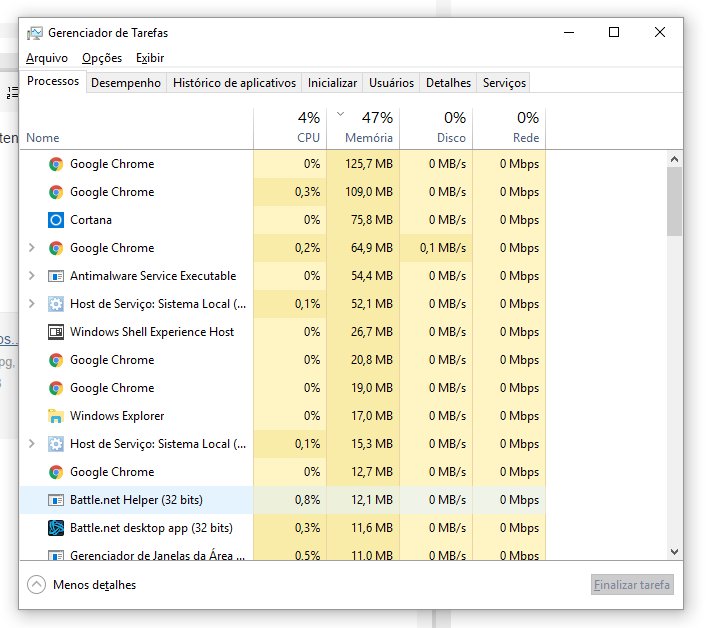Click the Finalizar tarefa button
Viewport: 707px width, 628px height.
click(632, 585)
